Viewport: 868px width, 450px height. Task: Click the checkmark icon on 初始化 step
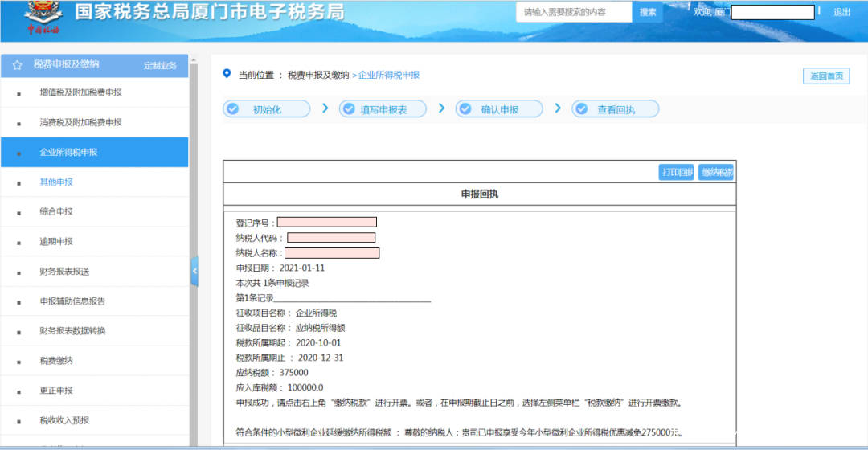[233, 109]
